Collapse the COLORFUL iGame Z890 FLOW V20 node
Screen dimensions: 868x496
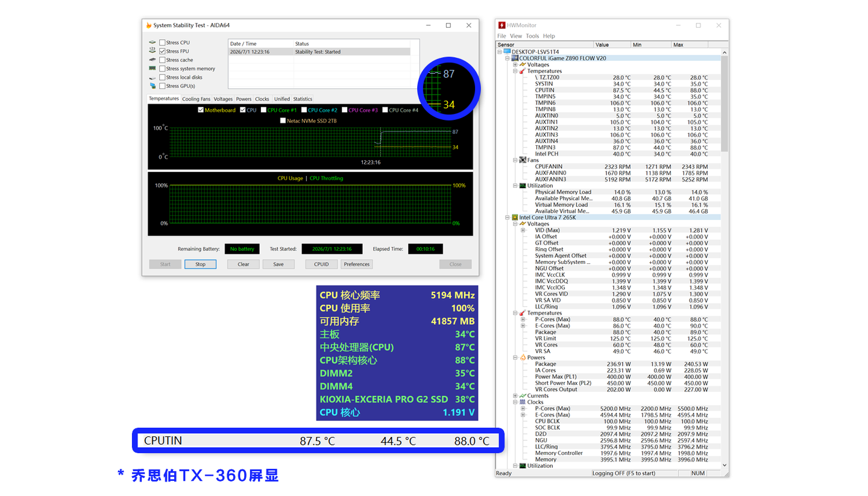[x=508, y=58]
